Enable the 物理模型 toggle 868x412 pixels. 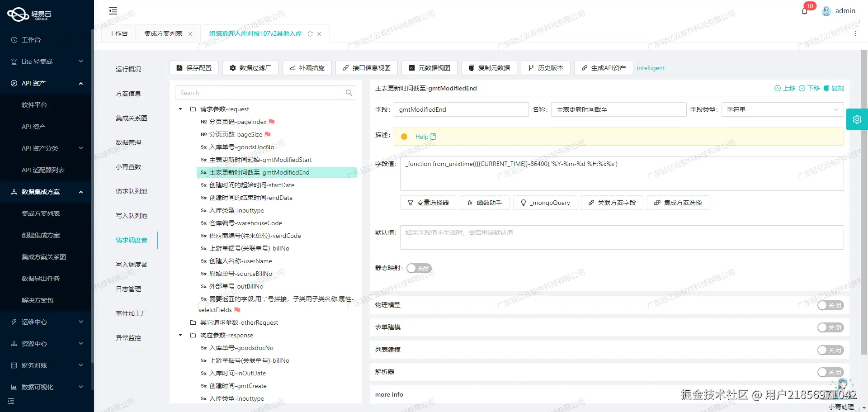tap(830, 305)
